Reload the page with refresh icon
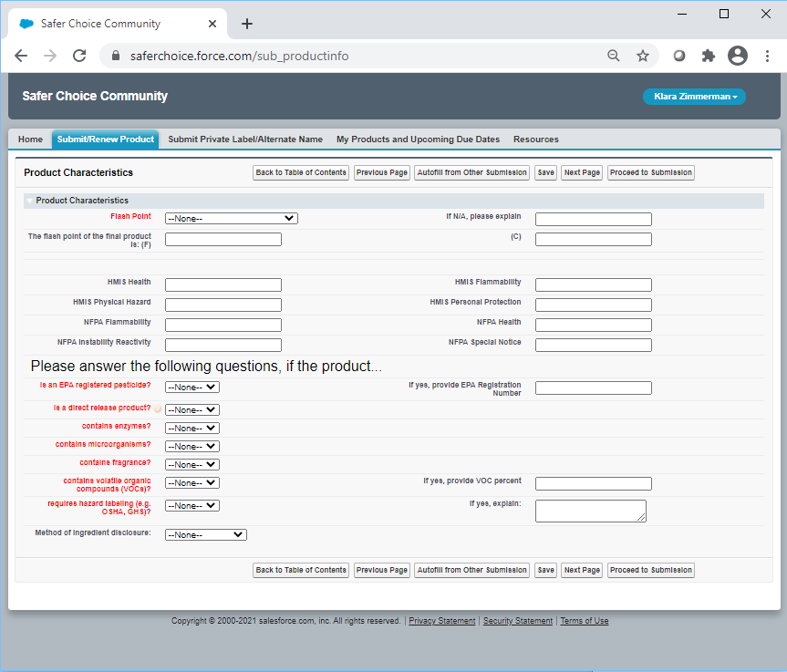787x672 pixels. (79, 56)
